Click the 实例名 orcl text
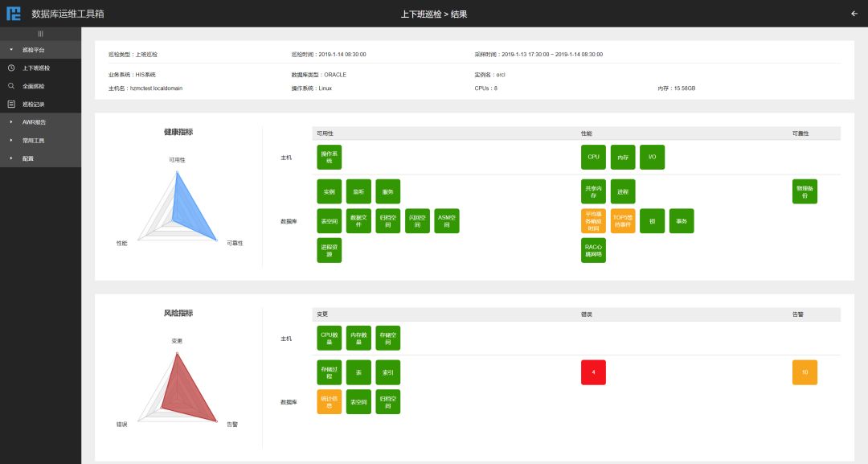 [490, 75]
